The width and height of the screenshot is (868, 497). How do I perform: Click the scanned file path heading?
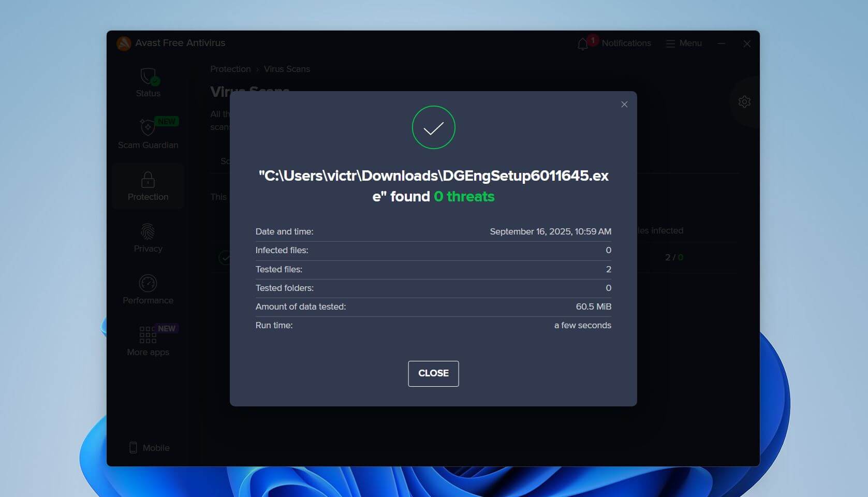click(433, 186)
